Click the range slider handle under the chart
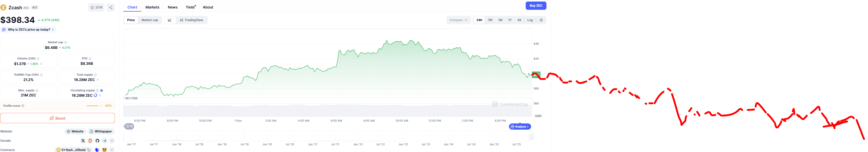Image resolution: width=868 pixels, height=152 pixels. 531,136
